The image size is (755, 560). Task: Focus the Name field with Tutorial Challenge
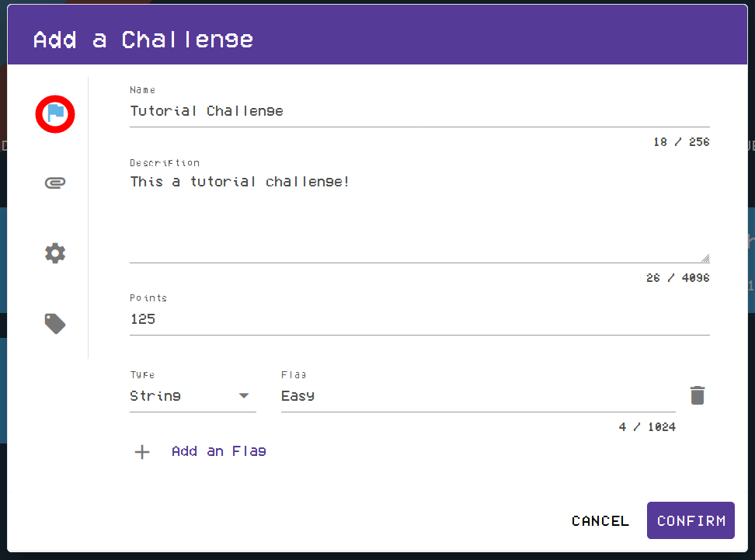point(419,111)
